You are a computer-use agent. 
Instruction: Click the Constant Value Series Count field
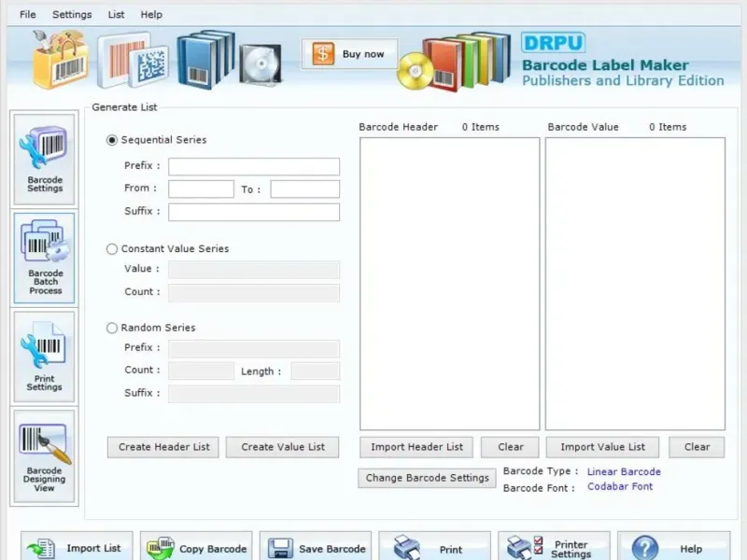pos(254,292)
